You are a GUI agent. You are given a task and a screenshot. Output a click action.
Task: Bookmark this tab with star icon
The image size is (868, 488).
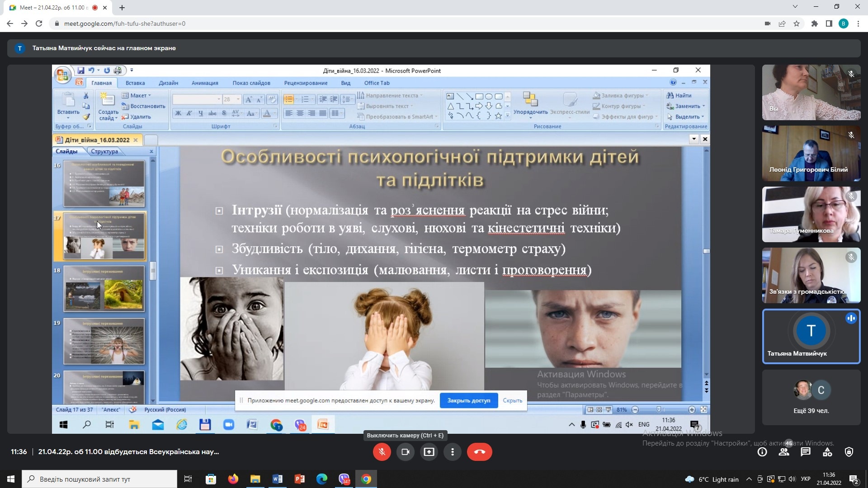[x=797, y=23]
